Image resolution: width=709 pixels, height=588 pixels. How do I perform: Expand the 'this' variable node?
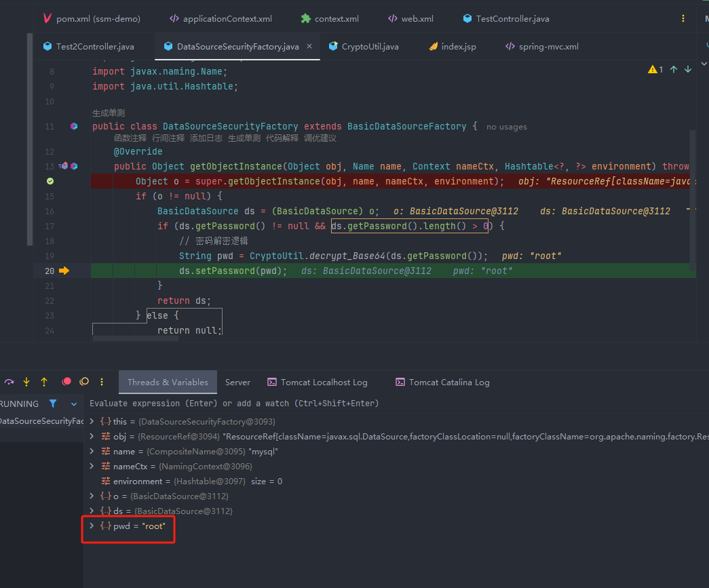(92, 421)
